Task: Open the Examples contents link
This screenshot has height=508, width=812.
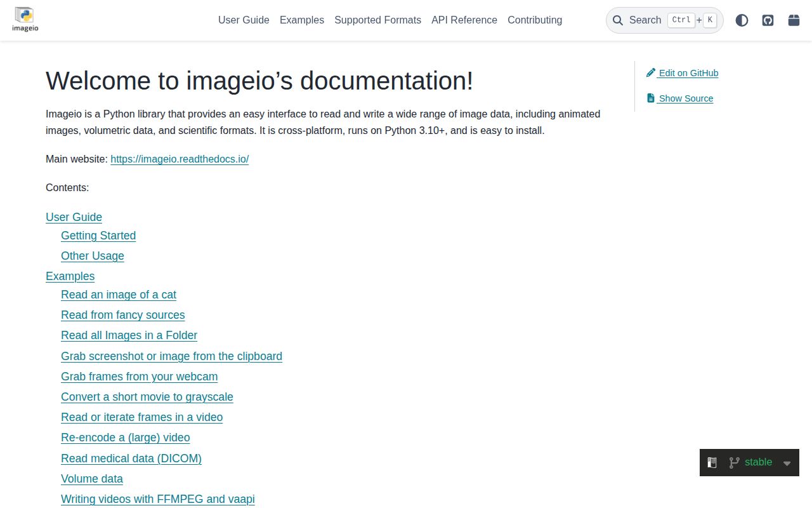Action: [x=70, y=276]
